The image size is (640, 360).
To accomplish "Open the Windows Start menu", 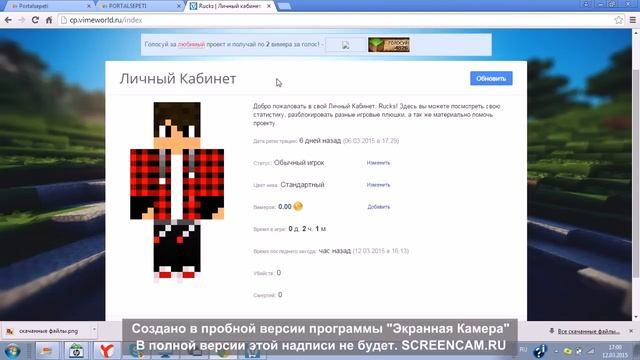I will point(12,351).
